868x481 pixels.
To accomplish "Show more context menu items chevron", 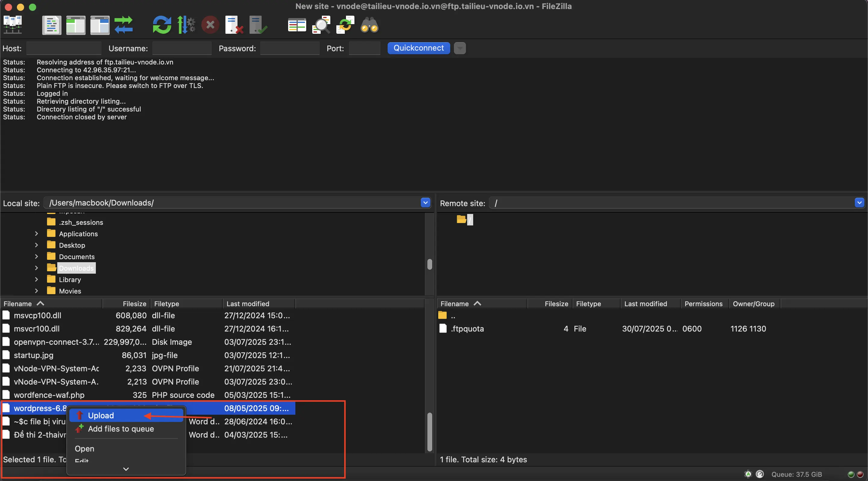I will pyautogui.click(x=126, y=469).
